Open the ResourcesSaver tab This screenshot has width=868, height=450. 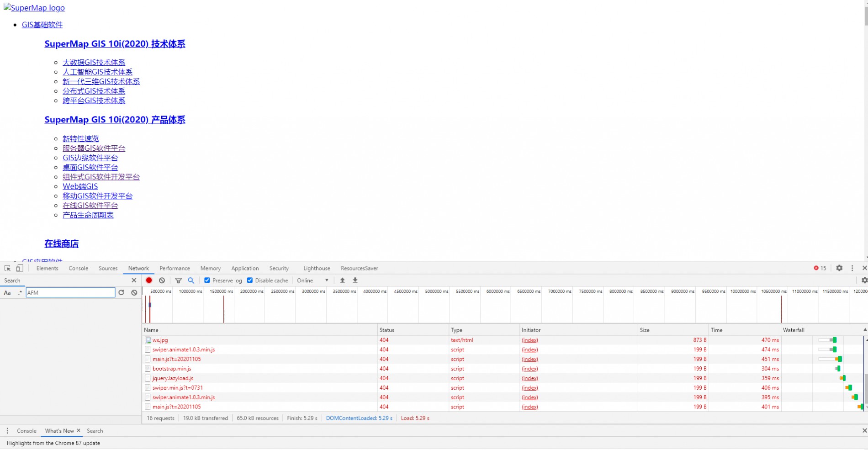click(x=360, y=268)
